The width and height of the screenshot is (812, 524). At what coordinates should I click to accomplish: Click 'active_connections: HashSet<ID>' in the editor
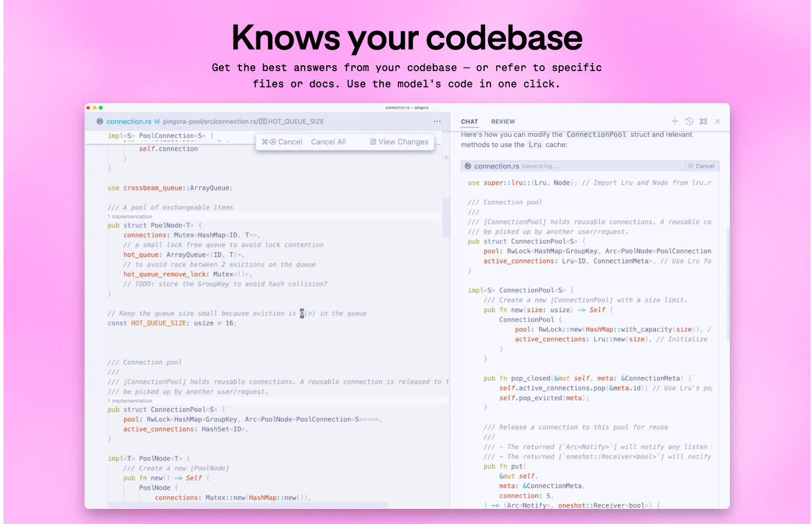coord(186,429)
